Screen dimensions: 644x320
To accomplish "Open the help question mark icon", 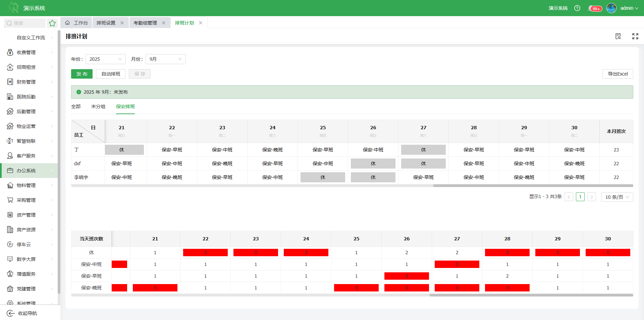I will click(x=577, y=8).
